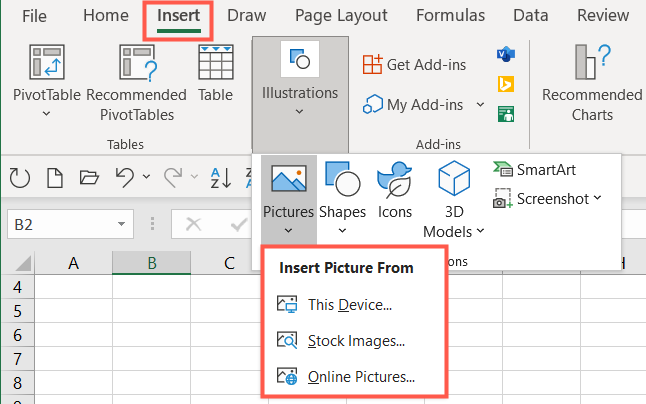646x404 pixels.
Task: Click the Name Box showing B2
Action: coord(70,225)
